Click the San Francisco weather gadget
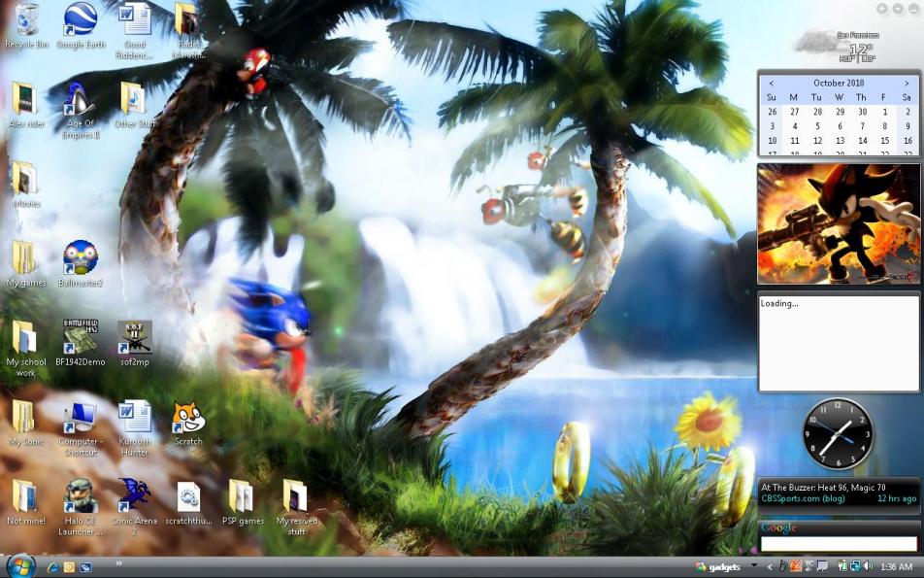This screenshot has height=578, width=924. [837, 46]
